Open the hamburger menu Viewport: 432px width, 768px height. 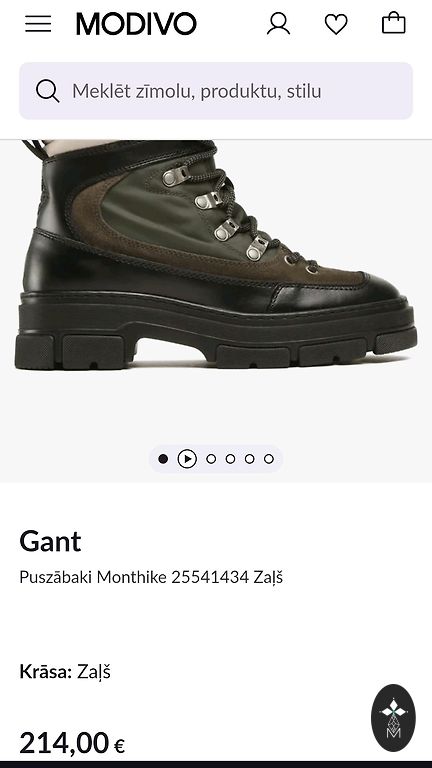[x=38, y=24]
